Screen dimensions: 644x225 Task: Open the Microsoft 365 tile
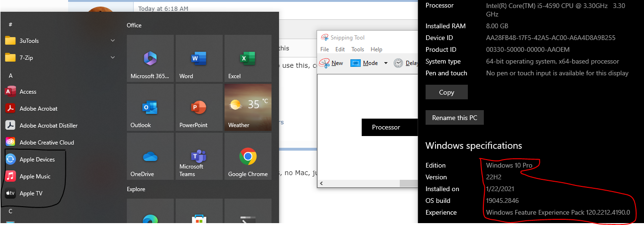pos(150,58)
